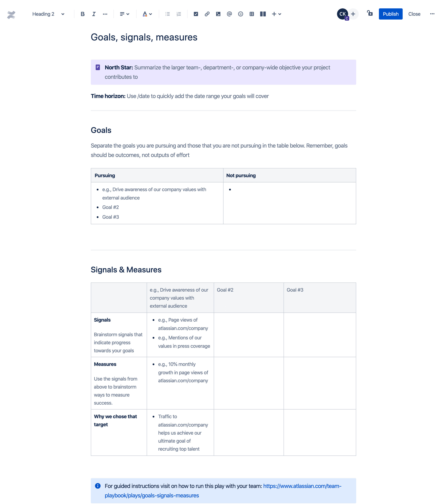The height and width of the screenshot is (504, 447).
Task: Click the image insertion icon
Action: pos(218,14)
